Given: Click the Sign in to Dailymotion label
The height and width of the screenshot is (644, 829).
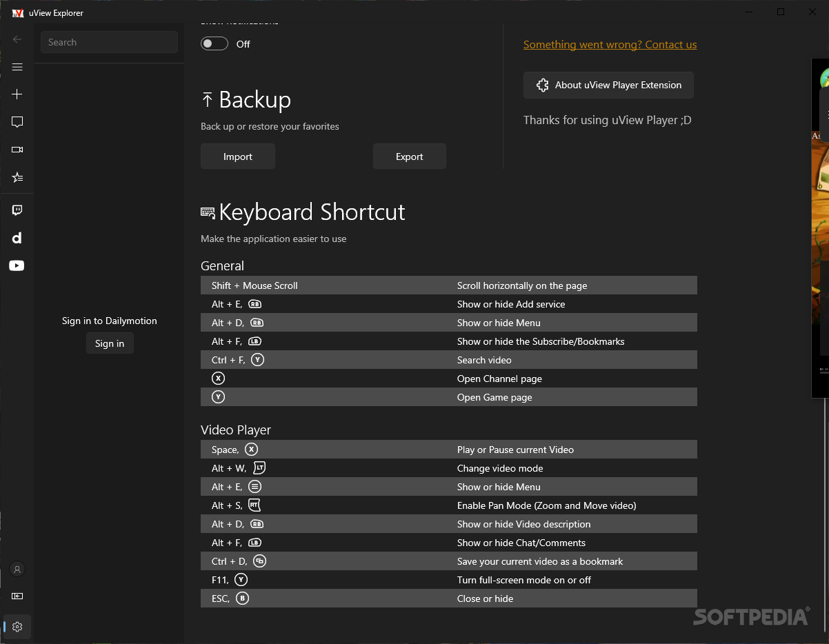Looking at the screenshot, I should click(110, 321).
